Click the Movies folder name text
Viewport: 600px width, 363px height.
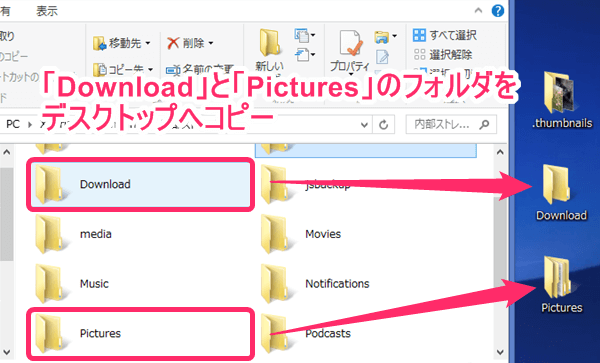323,234
